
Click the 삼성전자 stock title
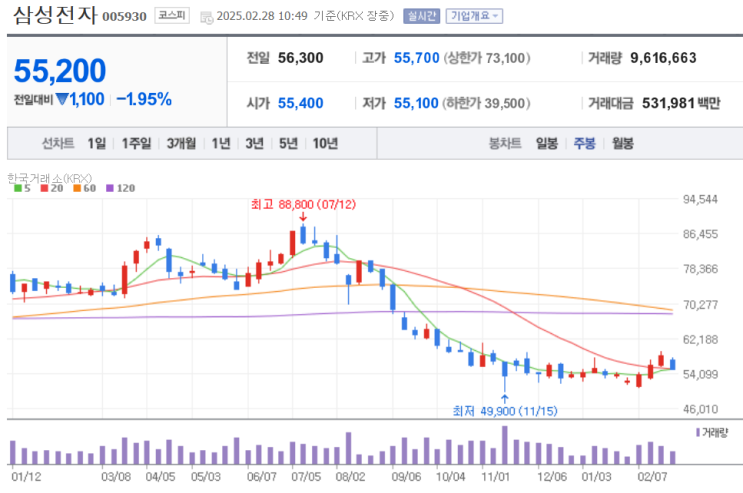click(x=55, y=15)
